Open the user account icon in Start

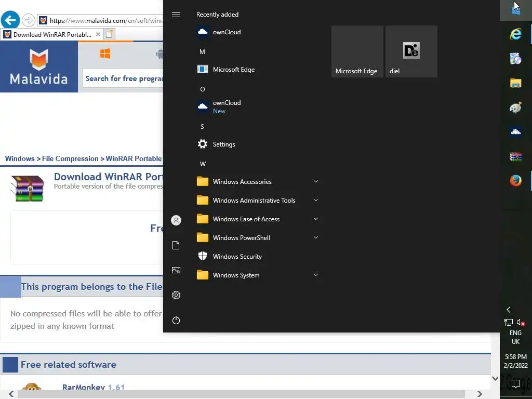pos(176,220)
